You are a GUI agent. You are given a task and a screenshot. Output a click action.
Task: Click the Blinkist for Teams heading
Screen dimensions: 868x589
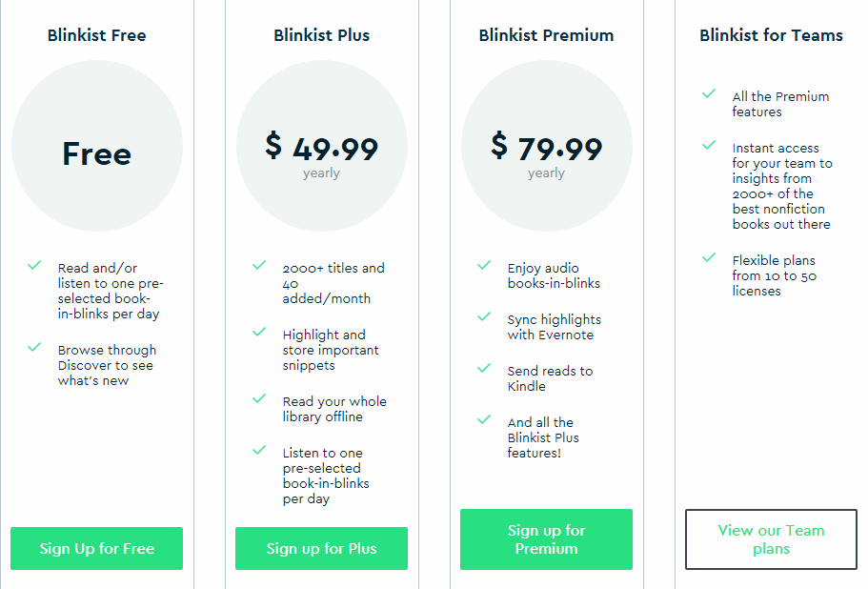tap(771, 35)
